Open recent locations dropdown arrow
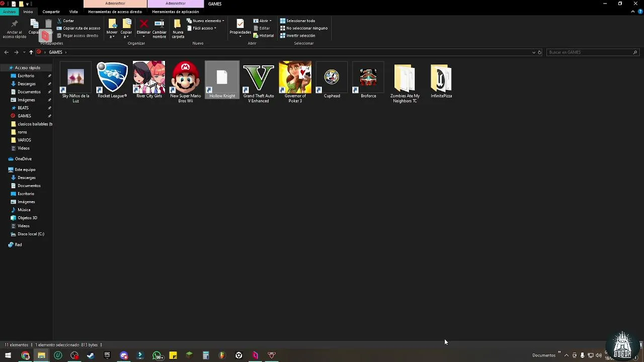644x362 pixels. tap(24, 52)
